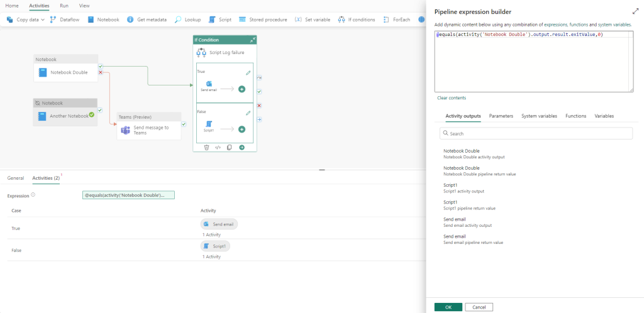The height and width of the screenshot is (313, 644).
Task: Click the Send email Outlook icon in True
Action: point(209,84)
